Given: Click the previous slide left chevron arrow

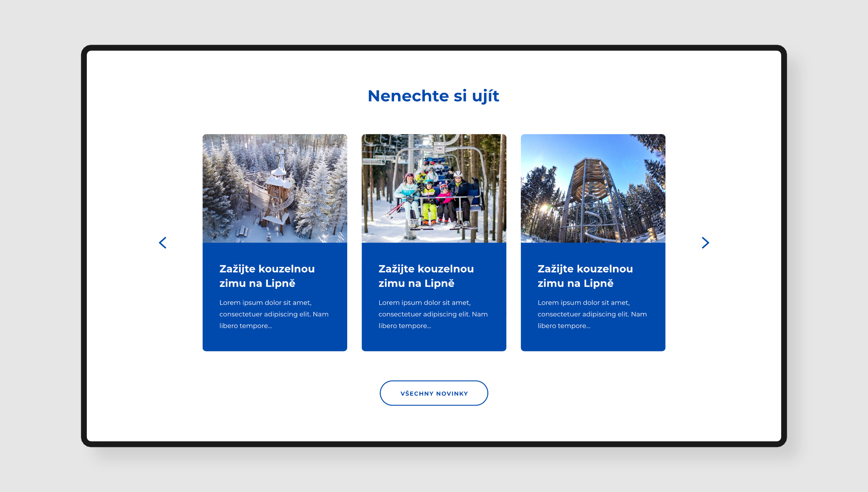Looking at the screenshot, I should [x=163, y=243].
